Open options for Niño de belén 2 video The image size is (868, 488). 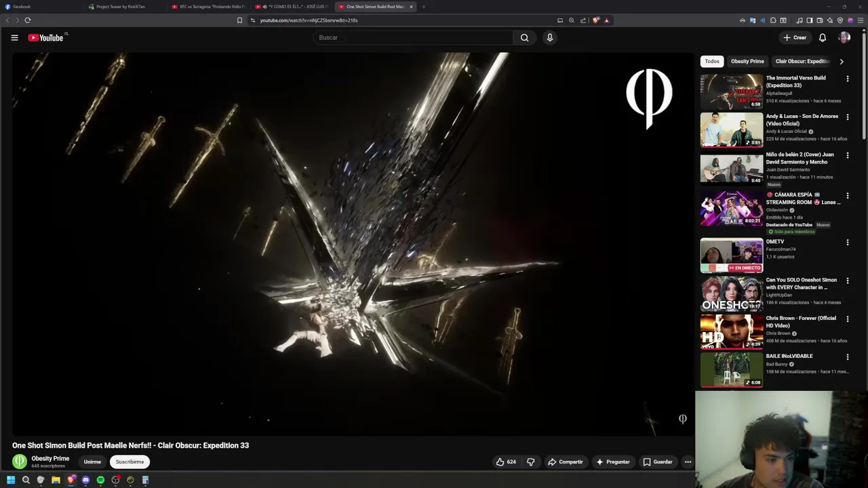tap(847, 156)
